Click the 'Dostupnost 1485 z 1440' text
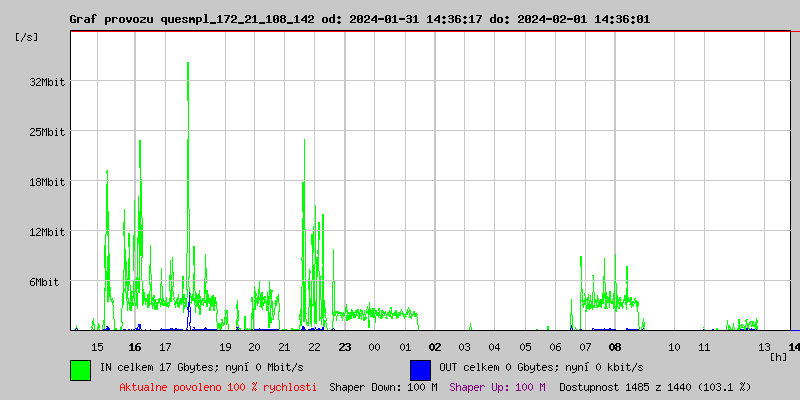Screen dimensions: 800x400 [654, 387]
